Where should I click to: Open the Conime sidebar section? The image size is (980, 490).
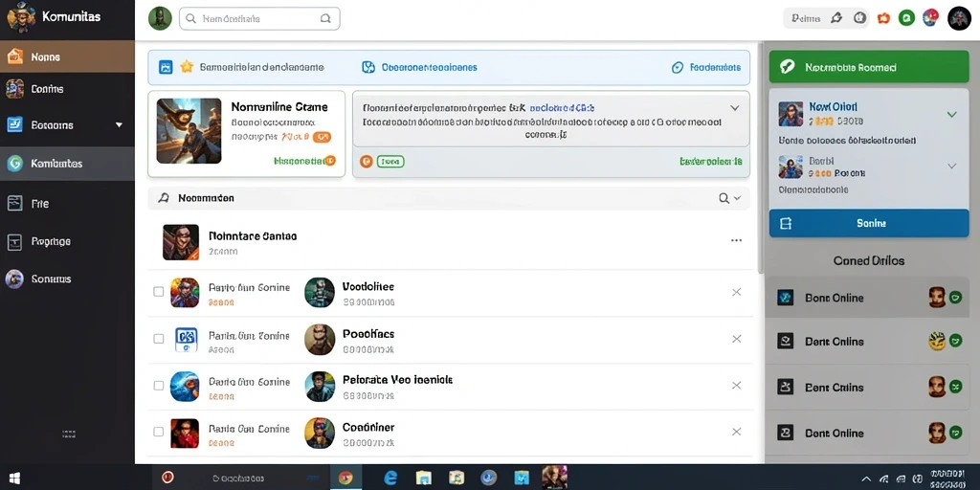point(67,89)
